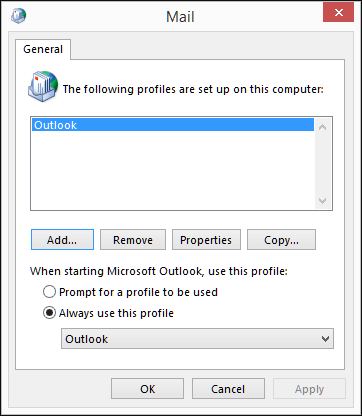Screen dimensions: 362x416
Task: Click the profile list scroll-down arrow
Action: [322, 201]
